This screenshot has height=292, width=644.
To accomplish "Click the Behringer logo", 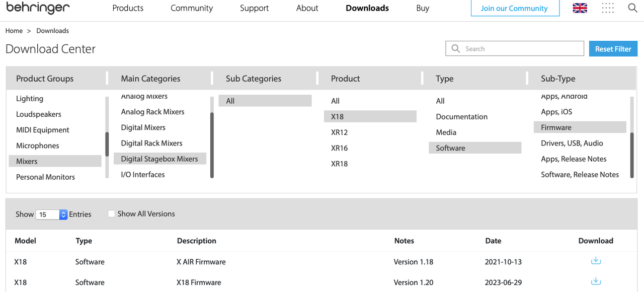I will point(38,8).
